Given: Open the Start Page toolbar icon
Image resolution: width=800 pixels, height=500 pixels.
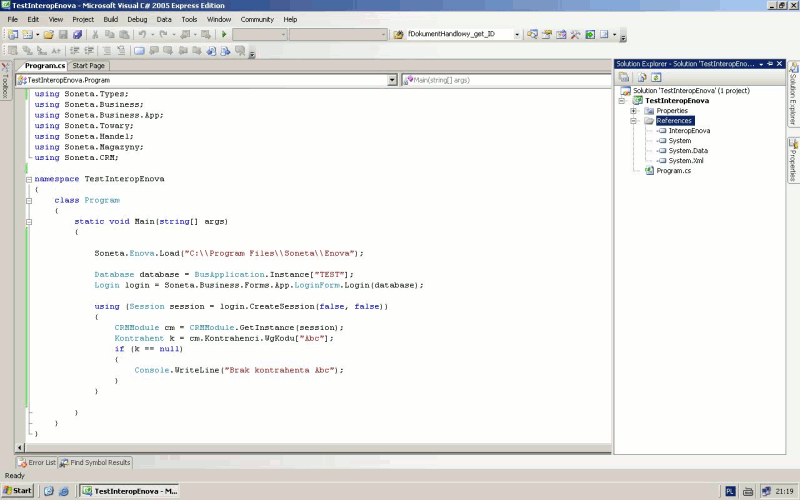Looking at the screenshot, I should click(590, 34).
